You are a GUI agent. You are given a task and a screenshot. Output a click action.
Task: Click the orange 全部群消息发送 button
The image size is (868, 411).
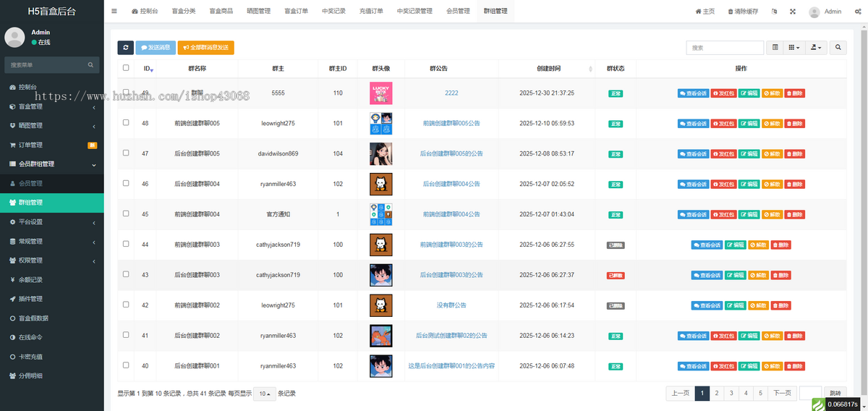pyautogui.click(x=205, y=48)
